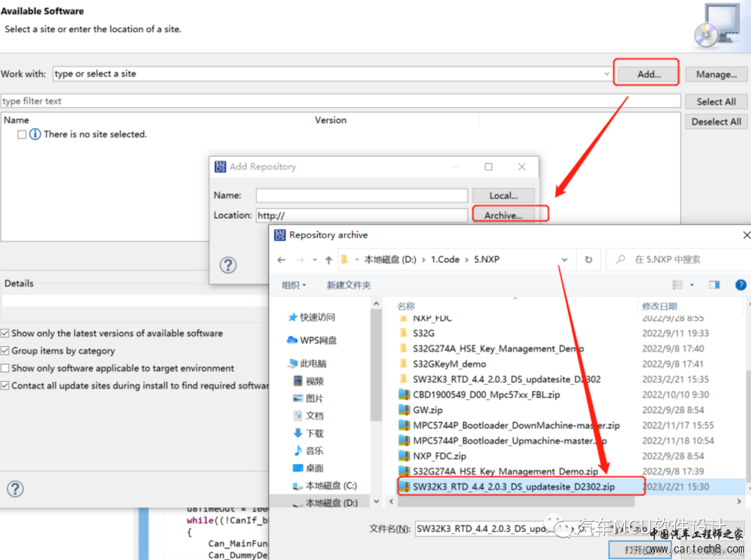
Task: Select MPC5744P_Bootloader_Upmachine-master.zip
Action: coord(510,440)
